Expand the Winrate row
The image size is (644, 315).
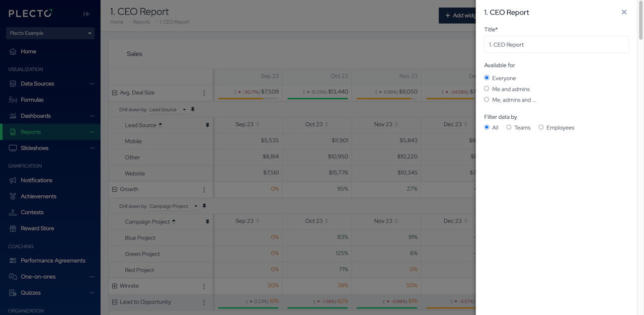point(115,286)
